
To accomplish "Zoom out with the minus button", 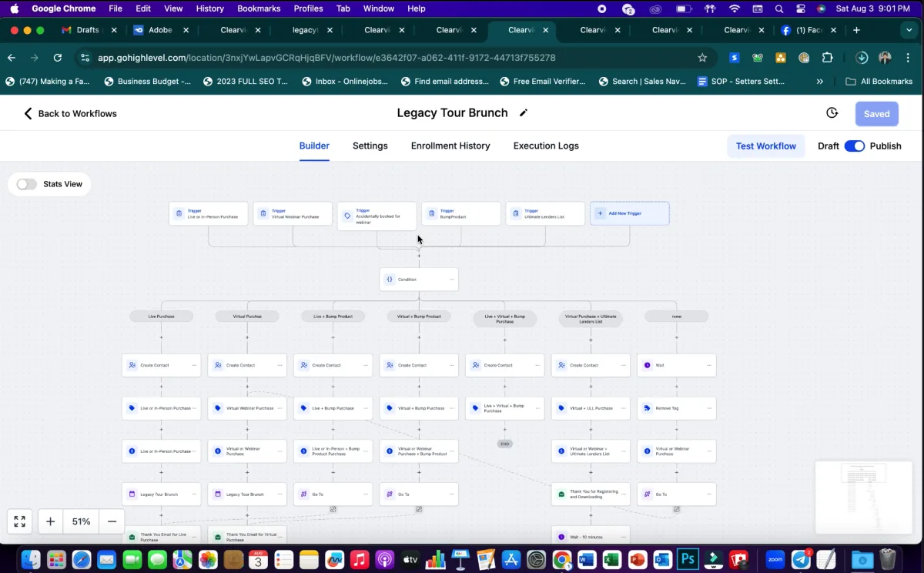I will tap(112, 521).
